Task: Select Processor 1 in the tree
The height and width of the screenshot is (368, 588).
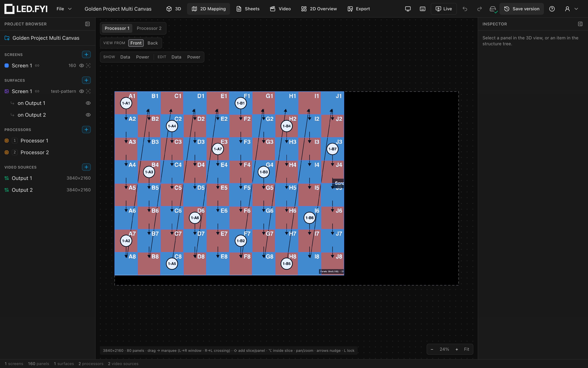Action: pos(48,141)
